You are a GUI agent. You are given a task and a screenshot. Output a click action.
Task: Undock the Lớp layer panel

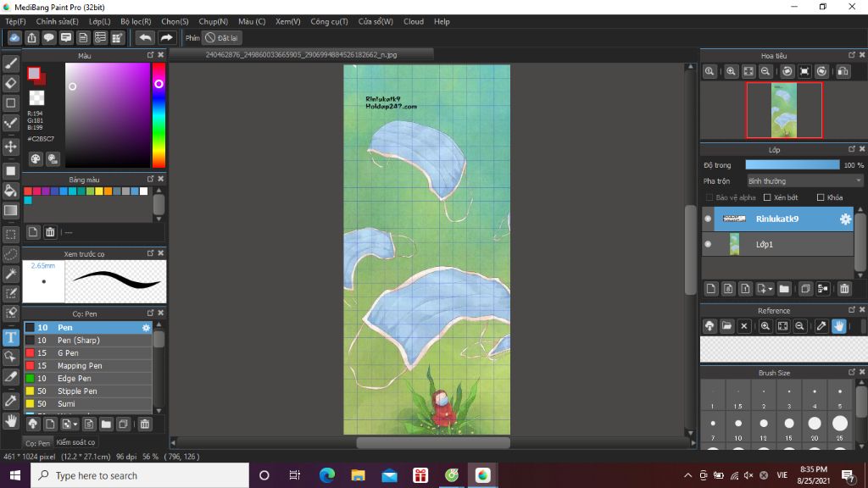point(851,149)
